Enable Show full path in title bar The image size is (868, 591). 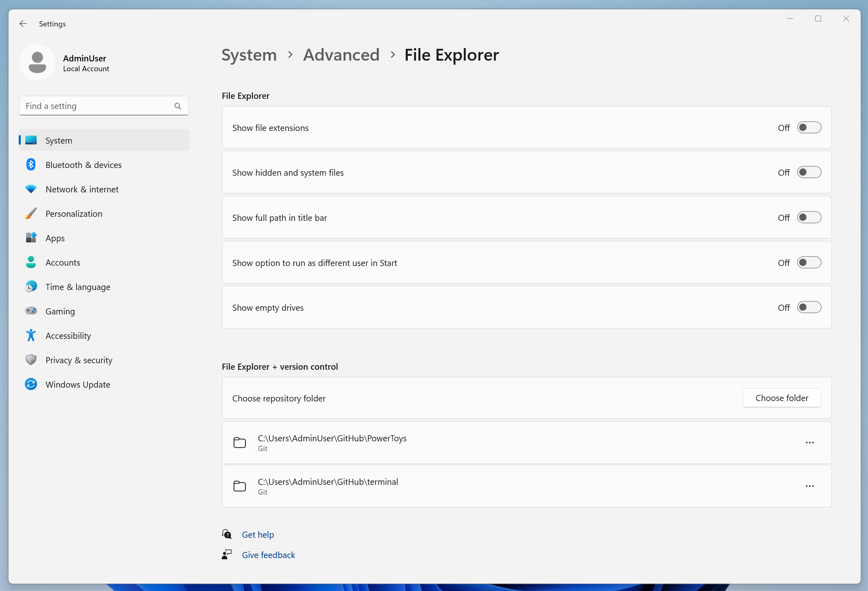(x=809, y=217)
